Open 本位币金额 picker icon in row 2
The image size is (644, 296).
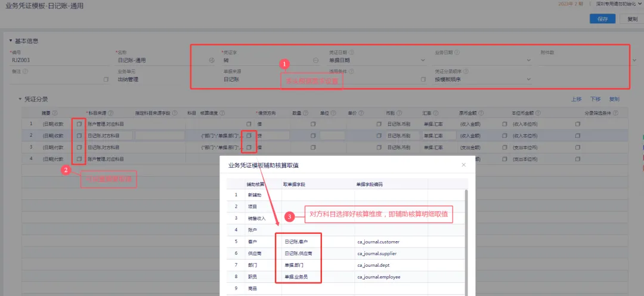(x=578, y=135)
